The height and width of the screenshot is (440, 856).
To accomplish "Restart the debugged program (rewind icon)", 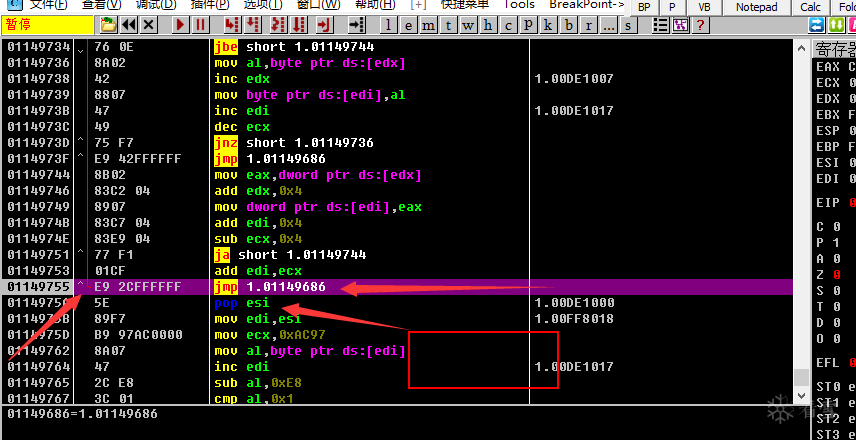I will [129, 25].
